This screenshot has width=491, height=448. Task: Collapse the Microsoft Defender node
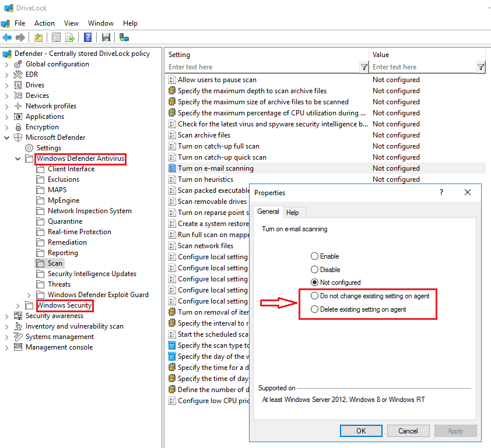(x=7, y=137)
